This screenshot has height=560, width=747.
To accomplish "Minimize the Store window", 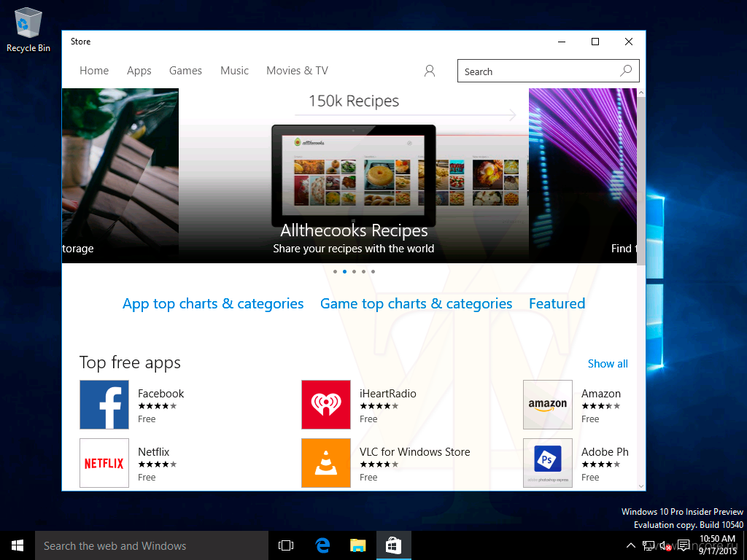I will 562,42.
